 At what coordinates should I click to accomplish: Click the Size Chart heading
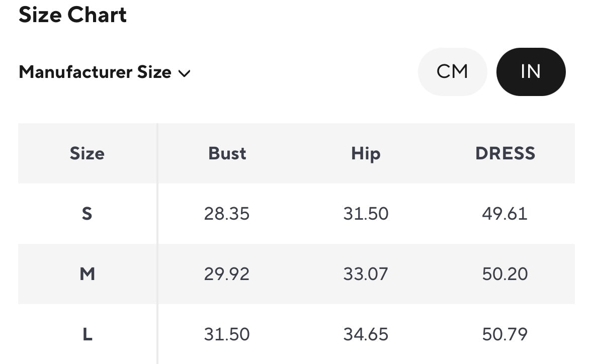coord(73,15)
